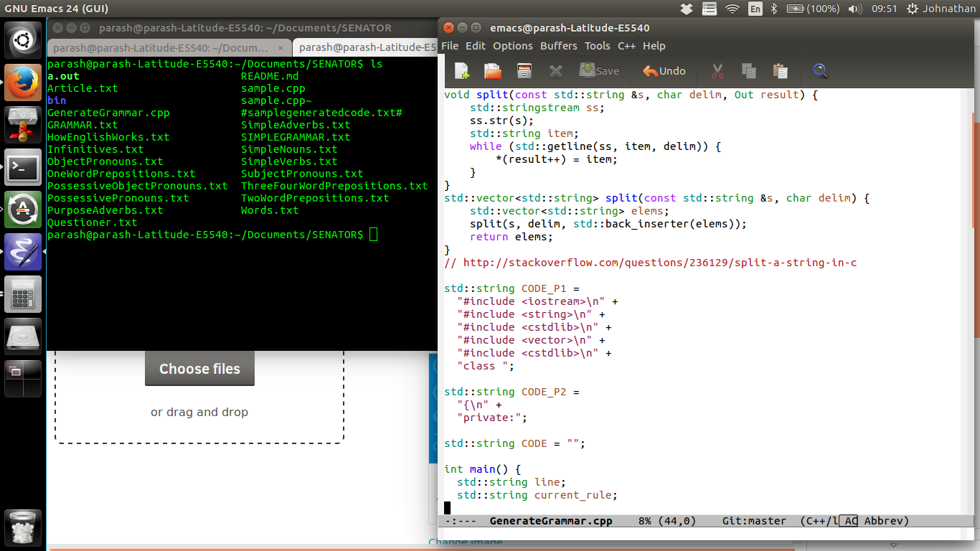Switch to the second terminal tab
This screenshot has height=551, width=980.
click(x=366, y=48)
